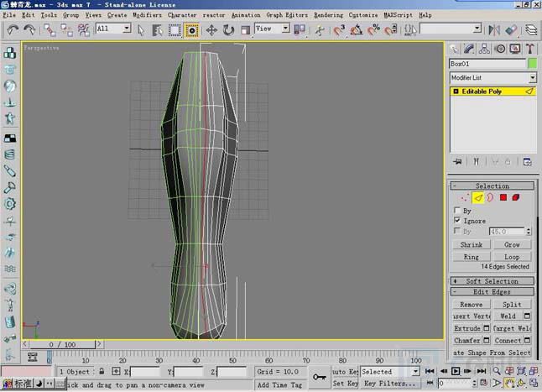
Task: Switch to Element sub-object level
Action: (516, 198)
